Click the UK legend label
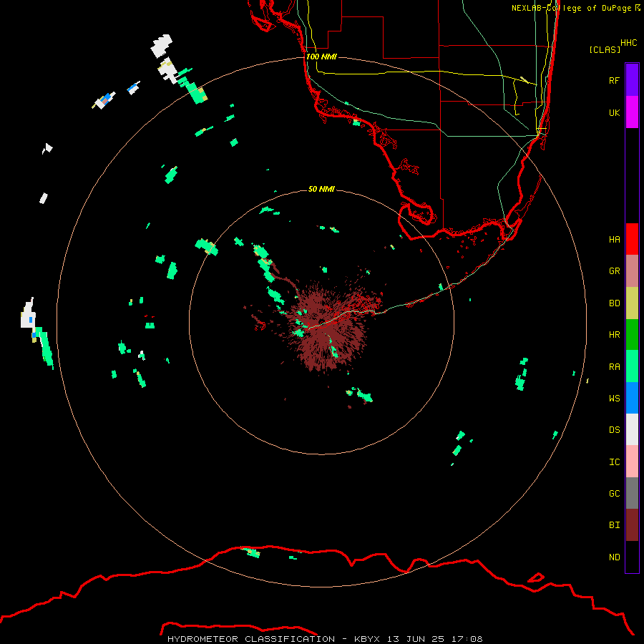The width and height of the screenshot is (644, 644). (x=614, y=112)
